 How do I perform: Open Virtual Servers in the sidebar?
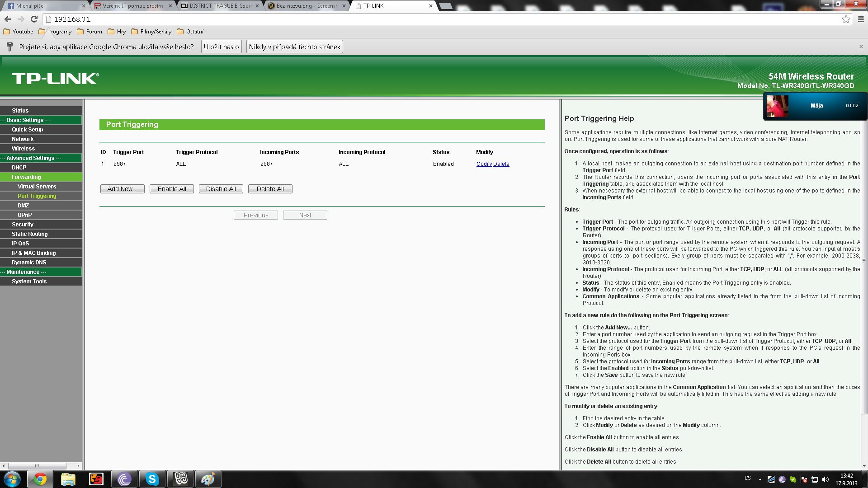point(37,186)
